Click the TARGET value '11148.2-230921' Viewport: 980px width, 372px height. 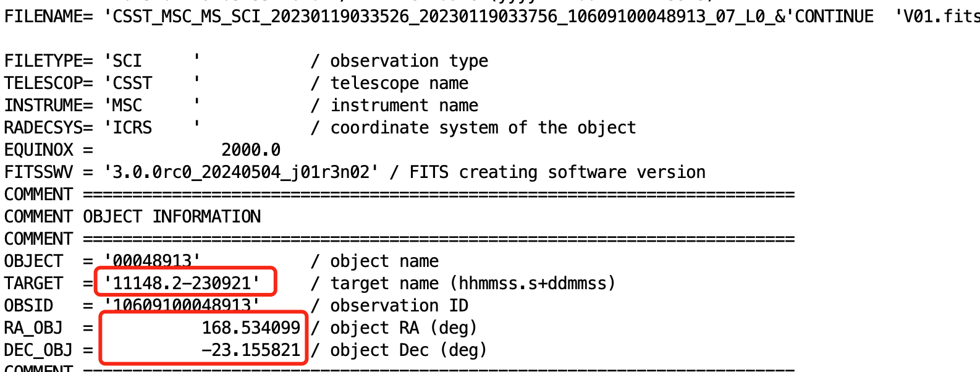182,283
